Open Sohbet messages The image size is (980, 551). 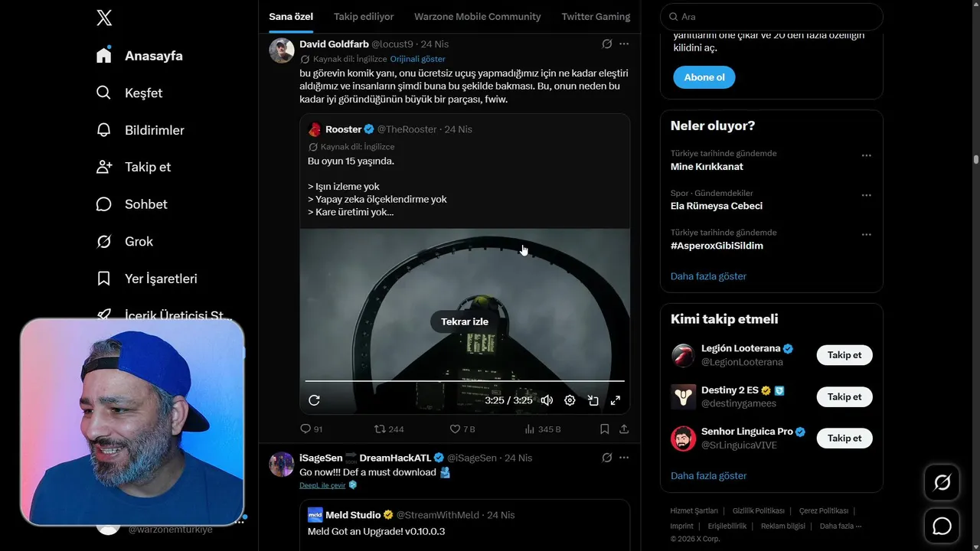[x=132, y=204]
